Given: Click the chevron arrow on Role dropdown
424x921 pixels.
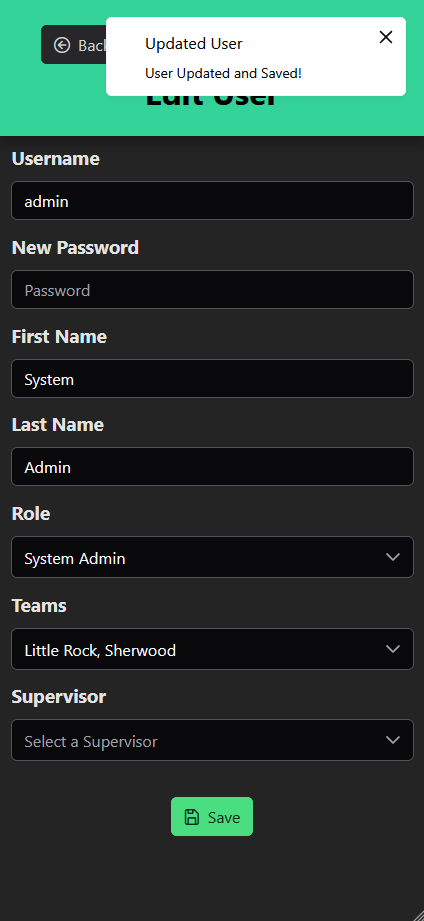Looking at the screenshot, I should point(393,556).
